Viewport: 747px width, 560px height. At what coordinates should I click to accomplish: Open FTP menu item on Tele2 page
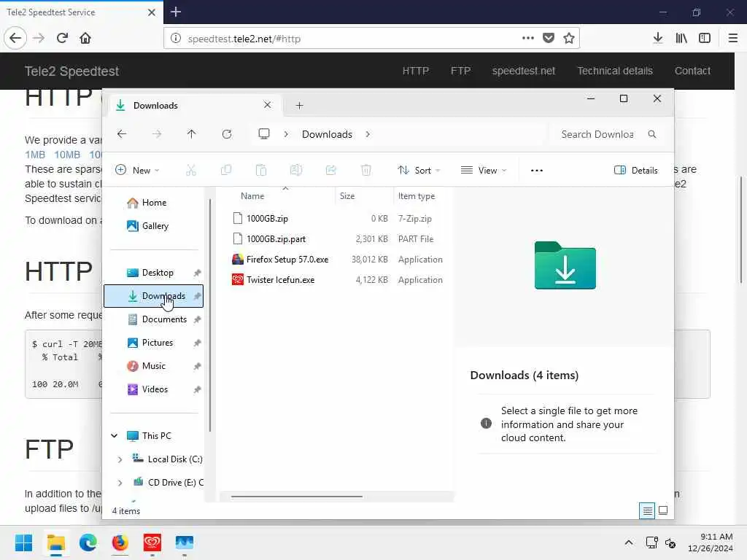coord(460,71)
